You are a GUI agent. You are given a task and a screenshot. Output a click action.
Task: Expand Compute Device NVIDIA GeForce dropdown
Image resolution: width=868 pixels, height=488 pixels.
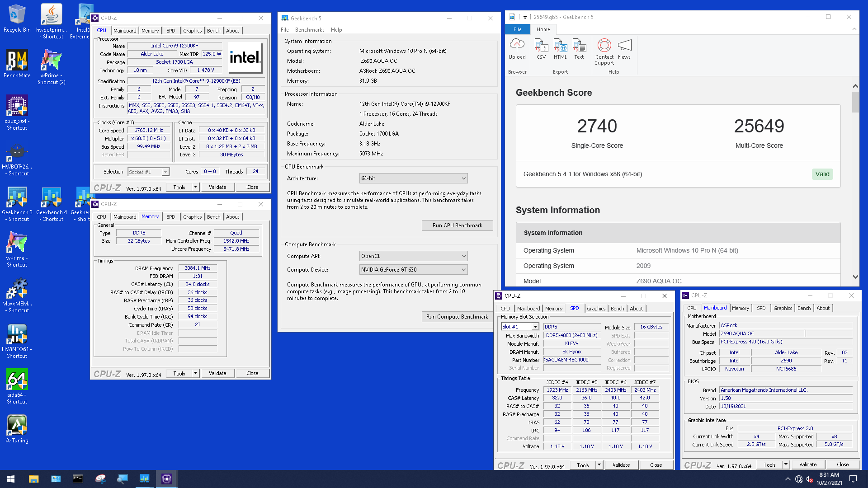coord(413,270)
